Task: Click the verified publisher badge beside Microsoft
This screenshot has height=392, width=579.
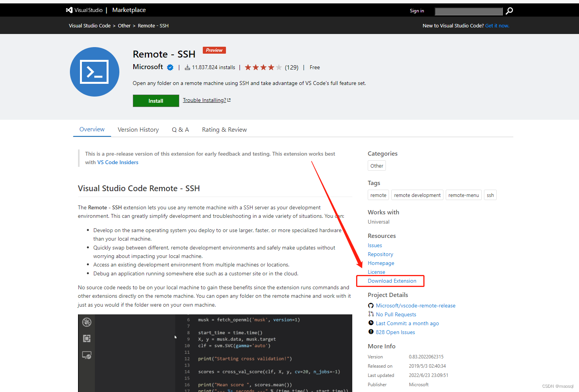Action: point(170,67)
